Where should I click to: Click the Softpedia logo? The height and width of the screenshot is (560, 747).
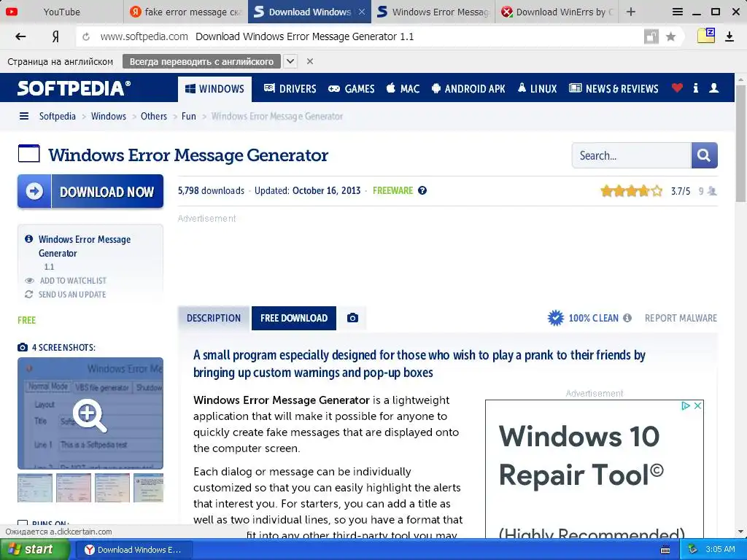(74, 88)
